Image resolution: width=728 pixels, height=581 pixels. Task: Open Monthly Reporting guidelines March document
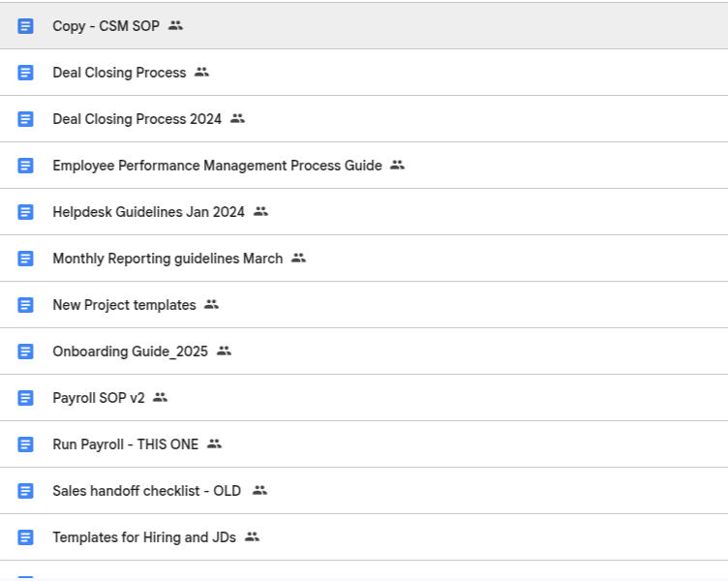pyautogui.click(x=167, y=259)
